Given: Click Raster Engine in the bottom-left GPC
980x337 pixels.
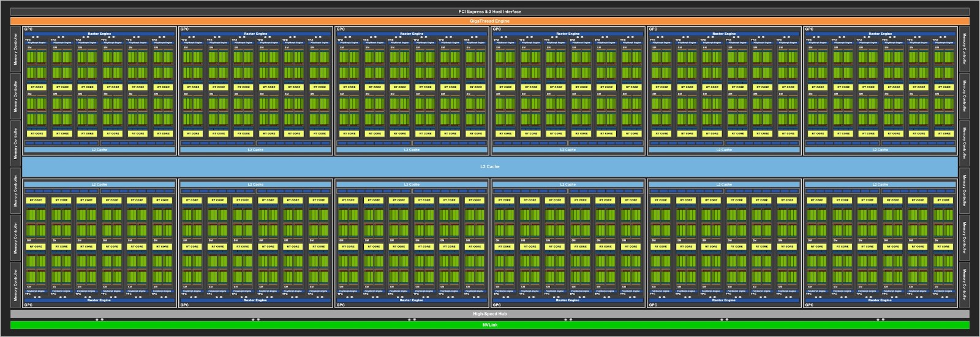Looking at the screenshot, I should tap(99, 300).
